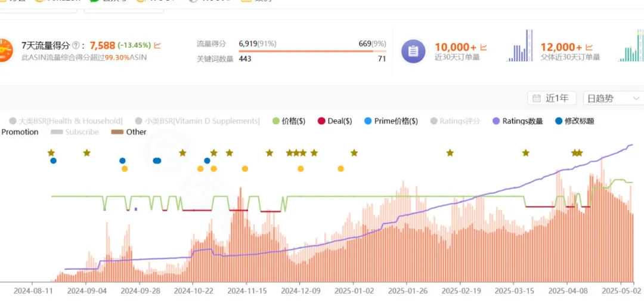This screenshot has height=302, width=644.
Task: Select the 流量得分 orange progress bar
Action: (x=312, y=51)
